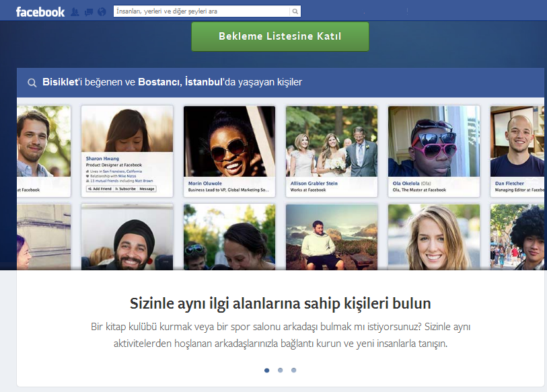The width and height of the screenshot is (547, 392).
Task: Click the magnifier icon beside 'Bisiklet'i beğenen'
Action: click(x=32, y=83)
